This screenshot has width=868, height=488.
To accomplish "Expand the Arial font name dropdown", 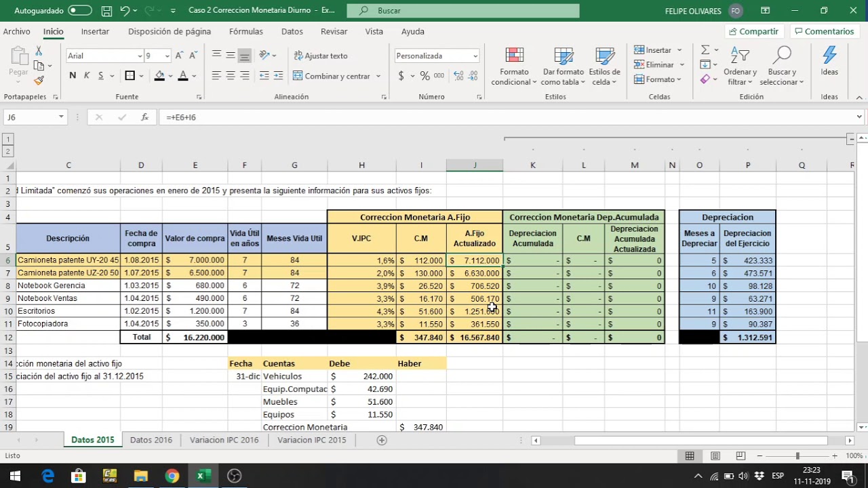I will tap(140, 56).
